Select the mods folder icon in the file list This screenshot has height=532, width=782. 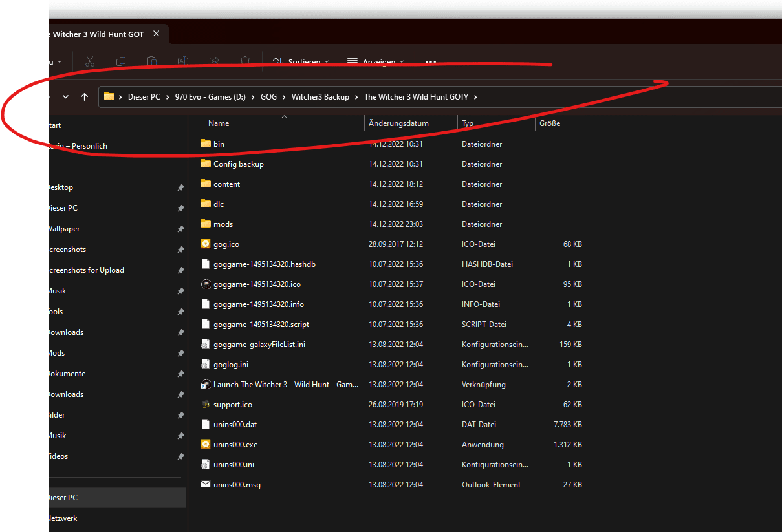click(x=206, y=224)
